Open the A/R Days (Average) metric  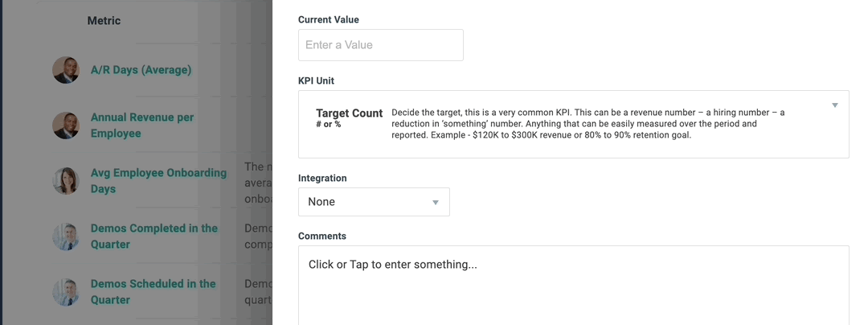click(141, 70)
